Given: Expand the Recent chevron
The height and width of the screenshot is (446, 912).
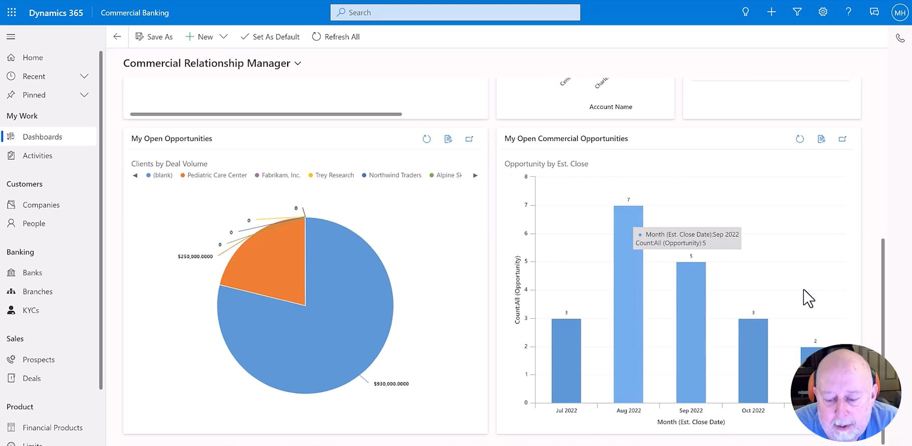Looking at the screenshot, I should [84, 76].
